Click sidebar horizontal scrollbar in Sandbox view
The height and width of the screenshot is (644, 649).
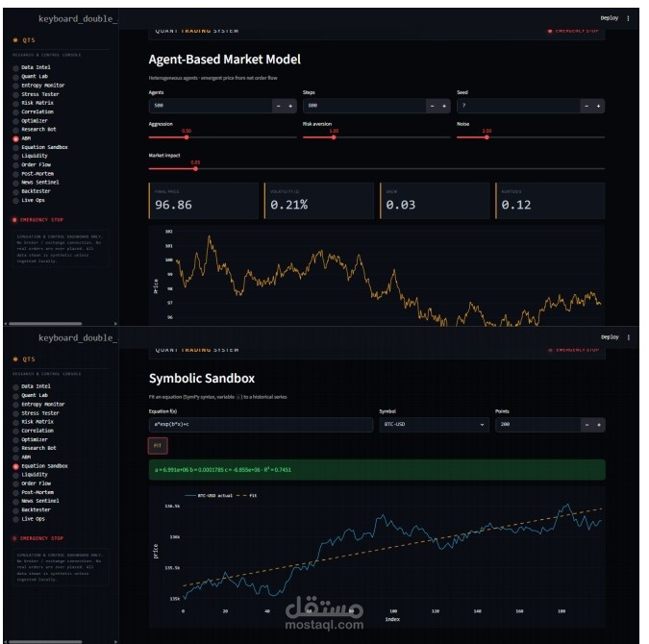coord(45,642)
